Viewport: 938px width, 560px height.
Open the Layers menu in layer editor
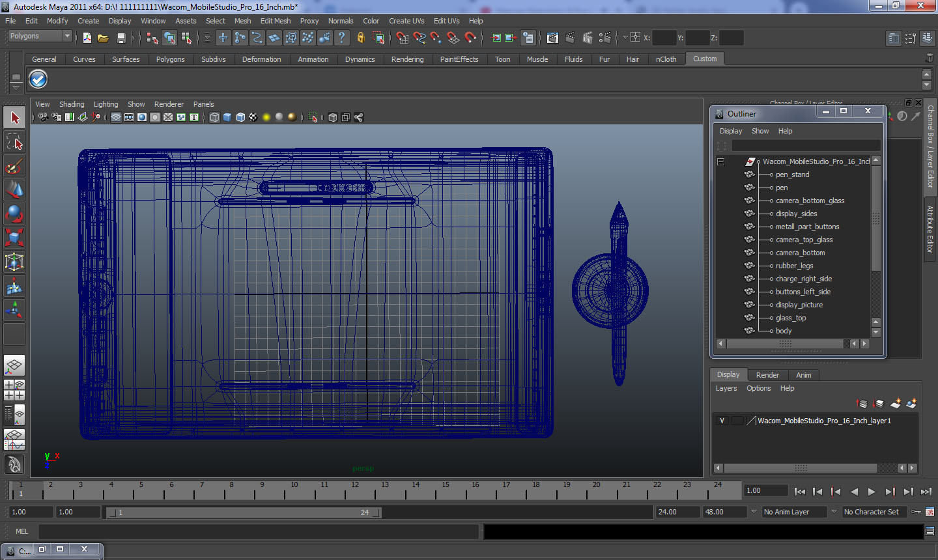(726, 388)
